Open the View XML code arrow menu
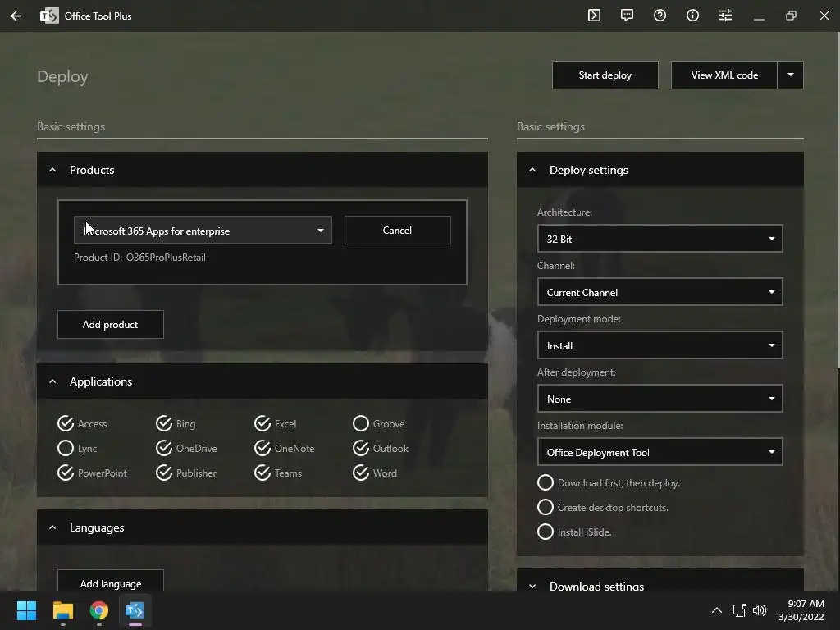Image resolution: width=840 pixels, height=630 pixels. [x=791, y=75]
